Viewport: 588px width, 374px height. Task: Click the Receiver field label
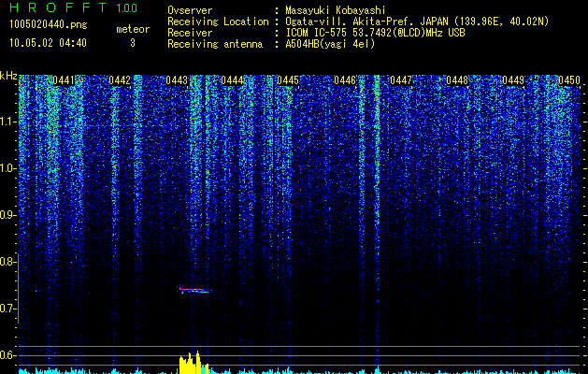(x=190, y=33)
